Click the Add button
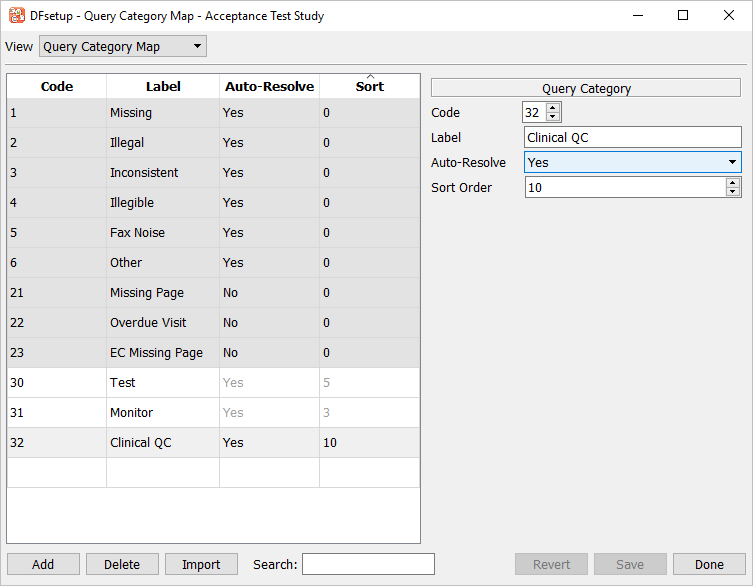 tap(43, 564)
